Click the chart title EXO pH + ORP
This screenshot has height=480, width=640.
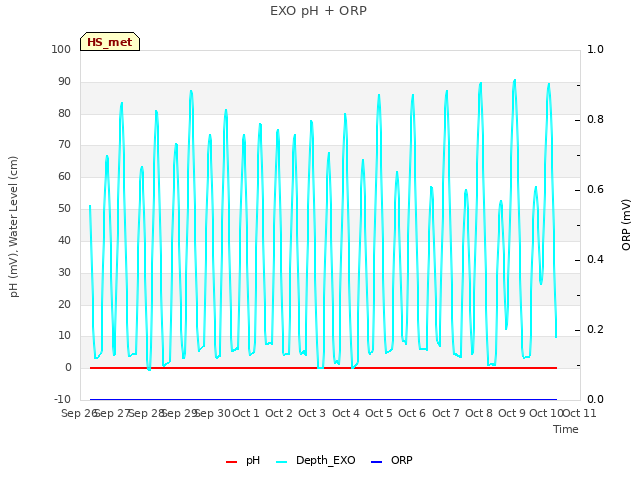[318, 11]
